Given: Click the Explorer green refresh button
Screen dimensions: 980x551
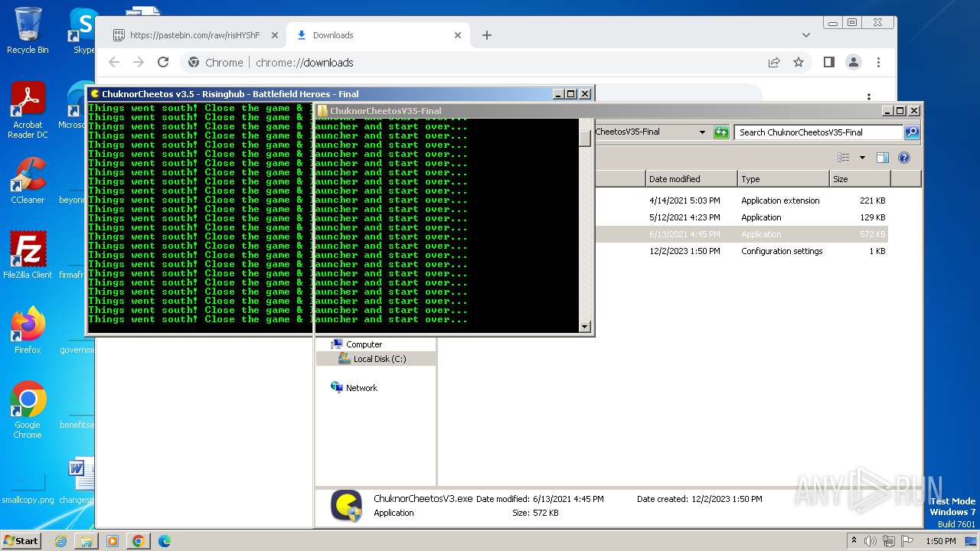Looking at the screenshot, I should pos(721,132).
